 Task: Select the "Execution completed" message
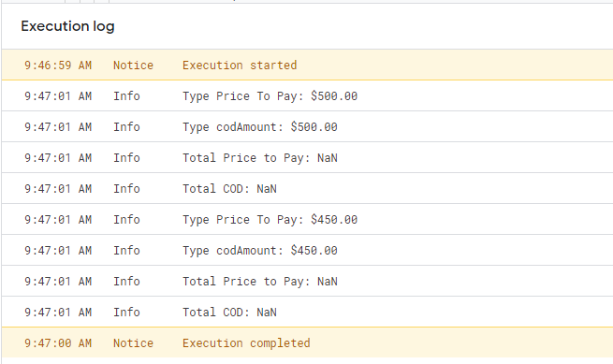[246, 342]
